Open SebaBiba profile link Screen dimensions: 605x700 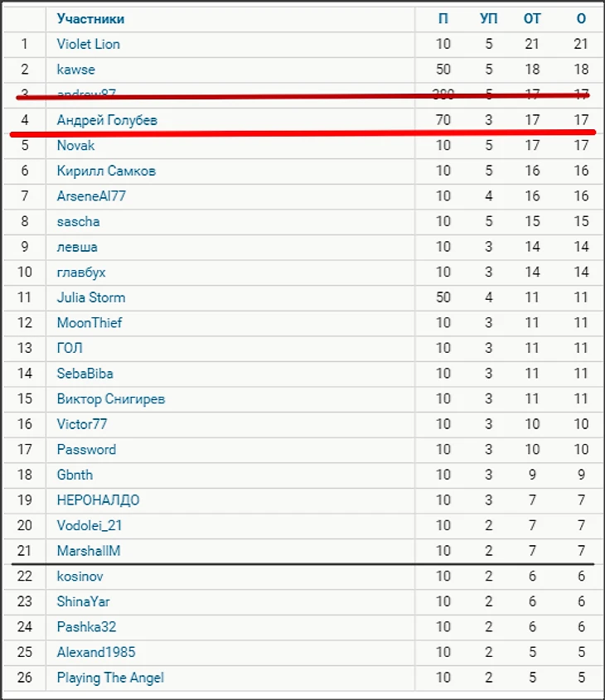point(85,374)
